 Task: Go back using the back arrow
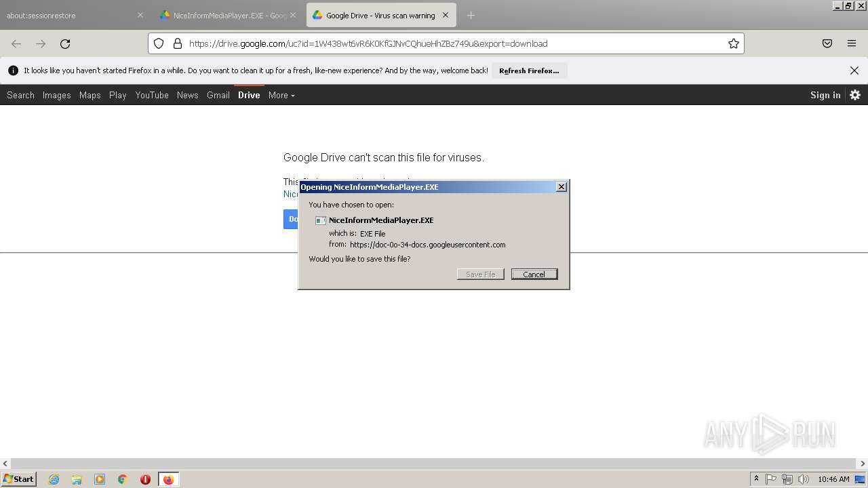[x=16, y=43]
